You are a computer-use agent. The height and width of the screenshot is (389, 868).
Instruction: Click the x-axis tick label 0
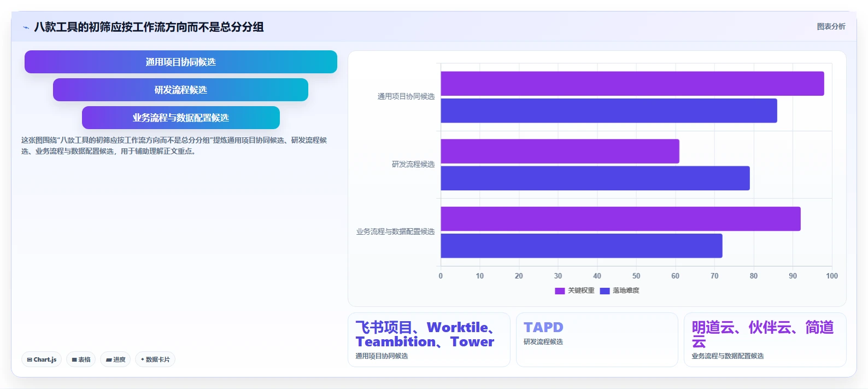tap(441, 276)
